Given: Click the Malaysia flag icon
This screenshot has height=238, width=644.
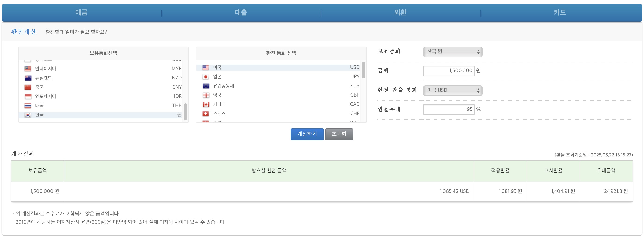Looking at the screenshot, I should [28, 69].
